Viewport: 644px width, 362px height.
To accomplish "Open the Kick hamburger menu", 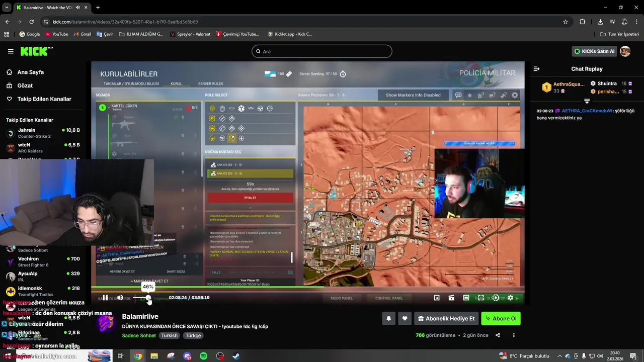I will click(11, 51).
